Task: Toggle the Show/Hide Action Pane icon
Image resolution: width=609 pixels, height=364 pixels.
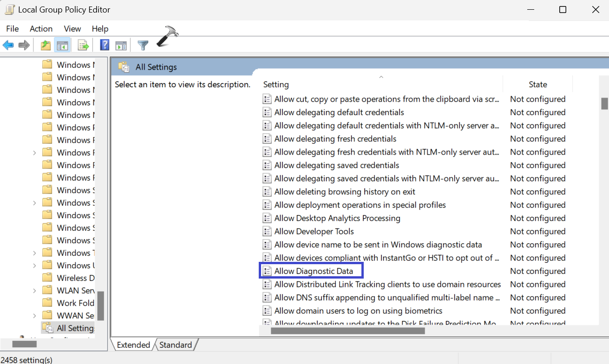Action: [121, 45]
